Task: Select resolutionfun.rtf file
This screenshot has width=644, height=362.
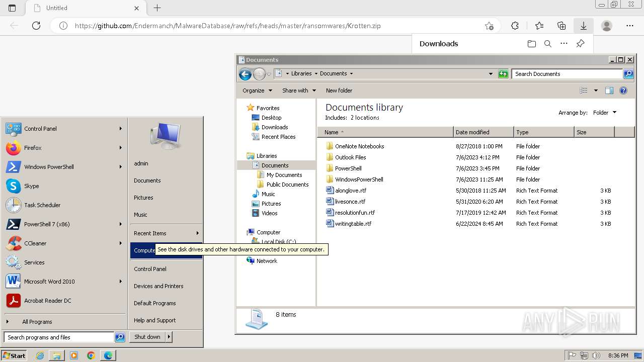Action: (x=355, y=213)
